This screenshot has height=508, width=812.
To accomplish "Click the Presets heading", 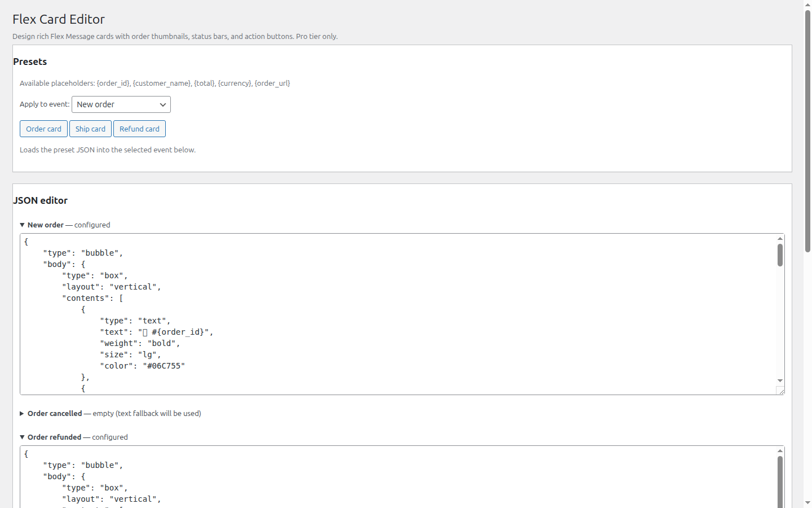I will [30, 62].
